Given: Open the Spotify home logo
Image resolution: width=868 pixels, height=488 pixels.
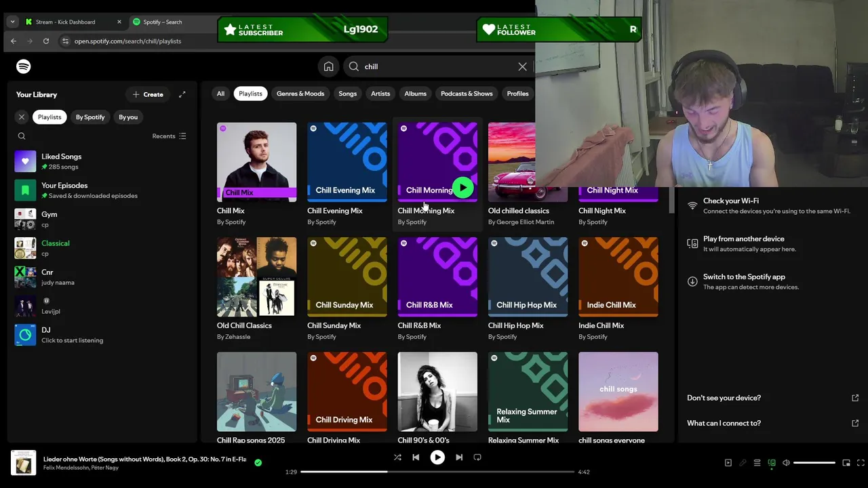Looking at the screenshot, I should click(x=24, y=66).
